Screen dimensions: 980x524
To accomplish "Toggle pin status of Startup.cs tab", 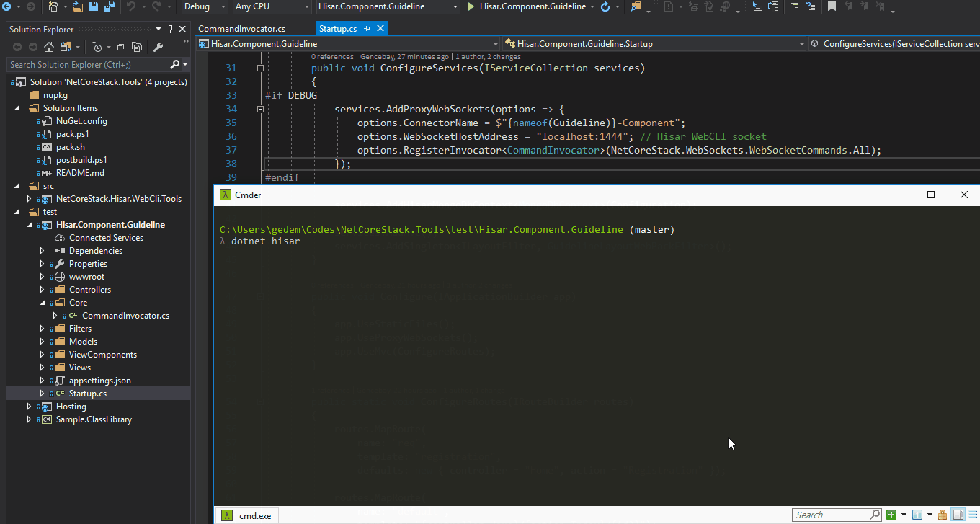I will (x=367, y=29).
